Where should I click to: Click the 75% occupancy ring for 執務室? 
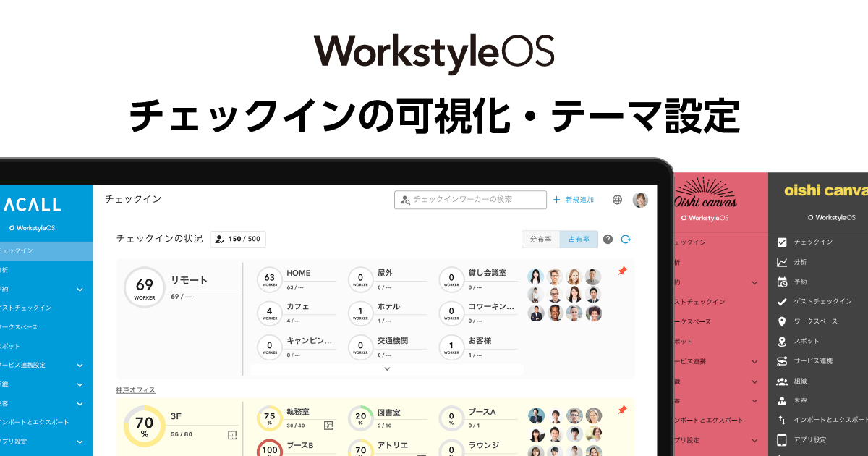[x=270, y=418]
